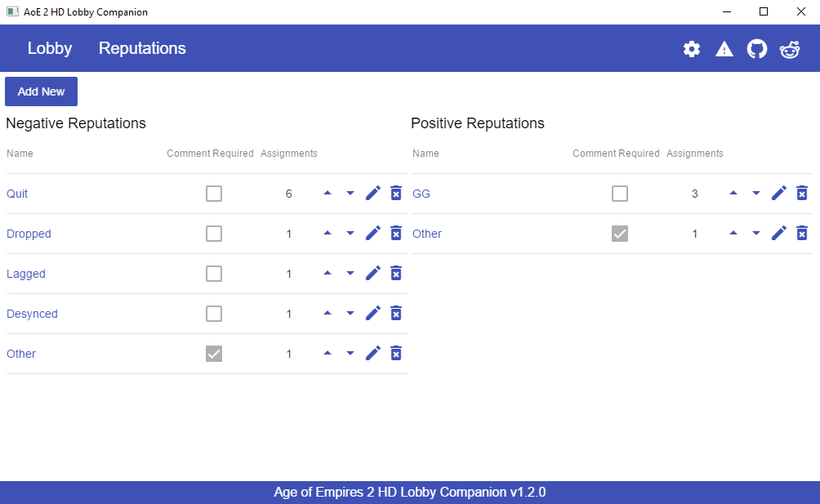
Task: Delete the Dropped reputation
Action: 396,233
